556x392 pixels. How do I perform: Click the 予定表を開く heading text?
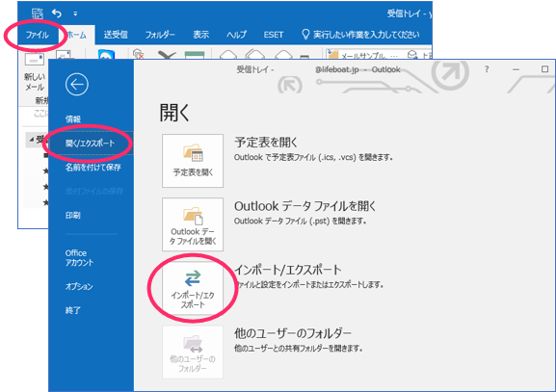pyautogui.click(x=266, y=143)
